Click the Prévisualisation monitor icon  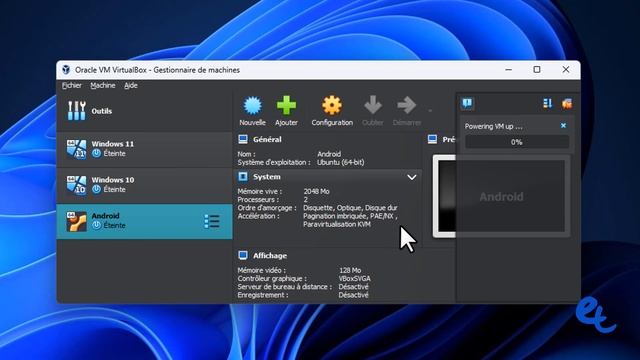coord(433,140)
